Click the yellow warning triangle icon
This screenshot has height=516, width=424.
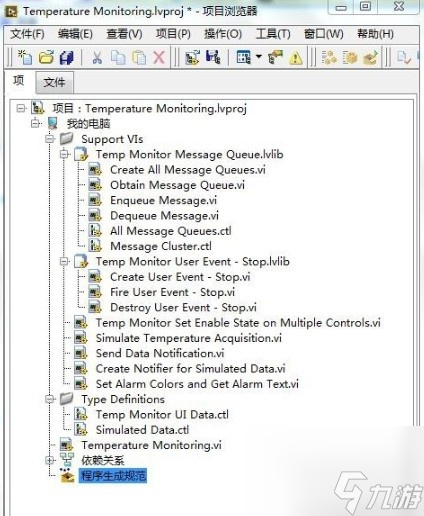pyautogui.click(x=295, y=58)
